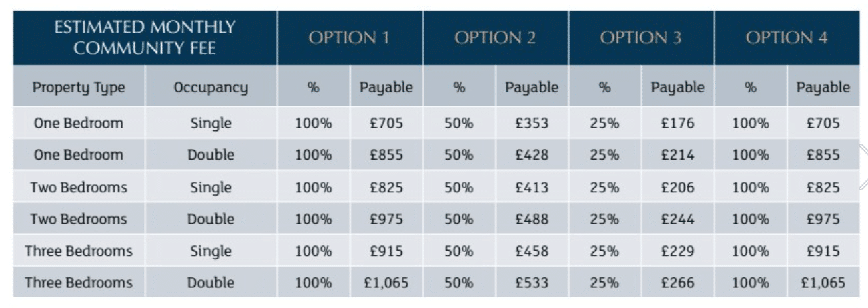This screenshot has width=868, height=308.
Task: Click the £533 payable value
Action: [x=532, y=283]
